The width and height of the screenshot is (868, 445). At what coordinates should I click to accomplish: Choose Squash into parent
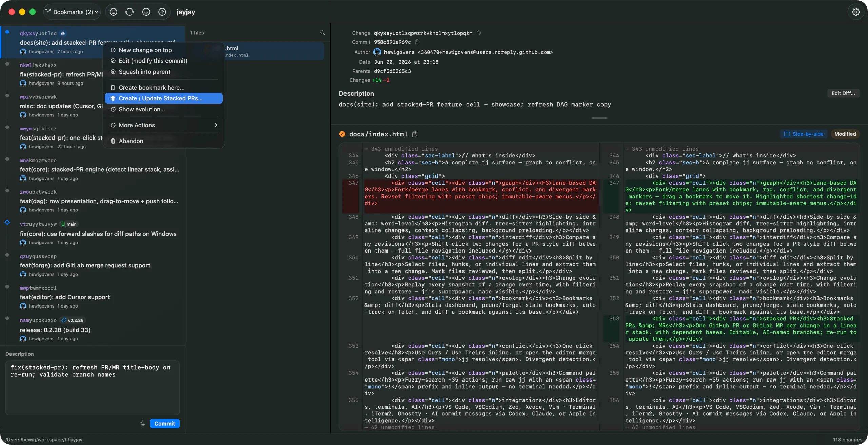[x=163, y=72]
